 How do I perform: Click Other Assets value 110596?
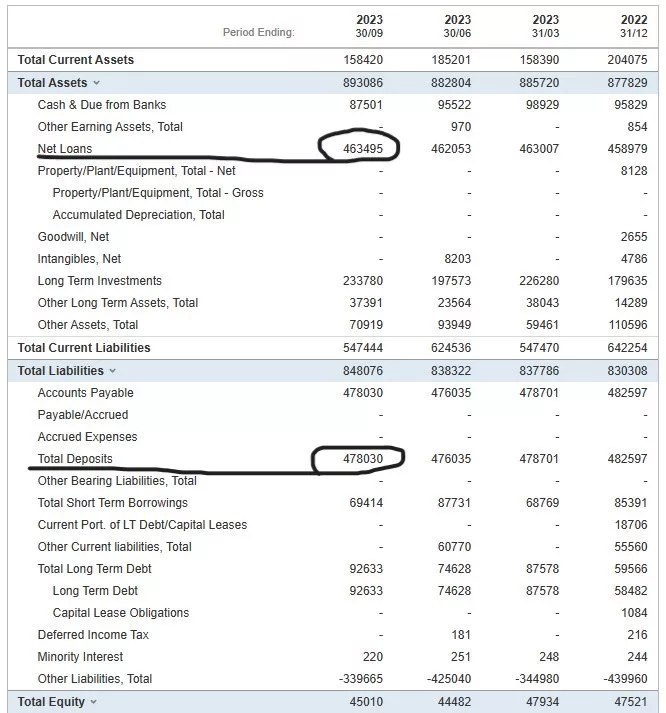tap(627, 325)
